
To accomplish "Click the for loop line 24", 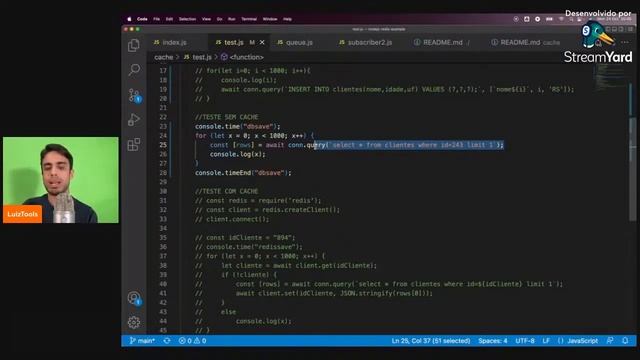I will [255, 136].
